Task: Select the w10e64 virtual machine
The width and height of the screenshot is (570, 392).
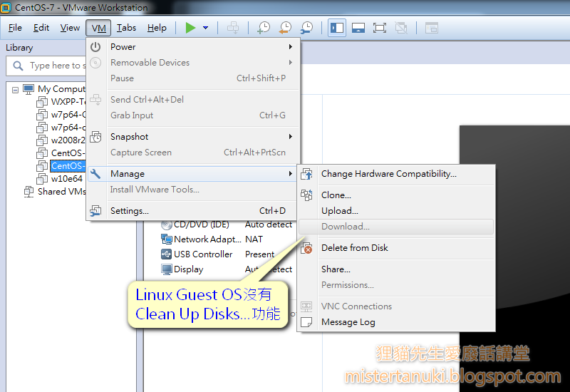Action: pos(66,179)
